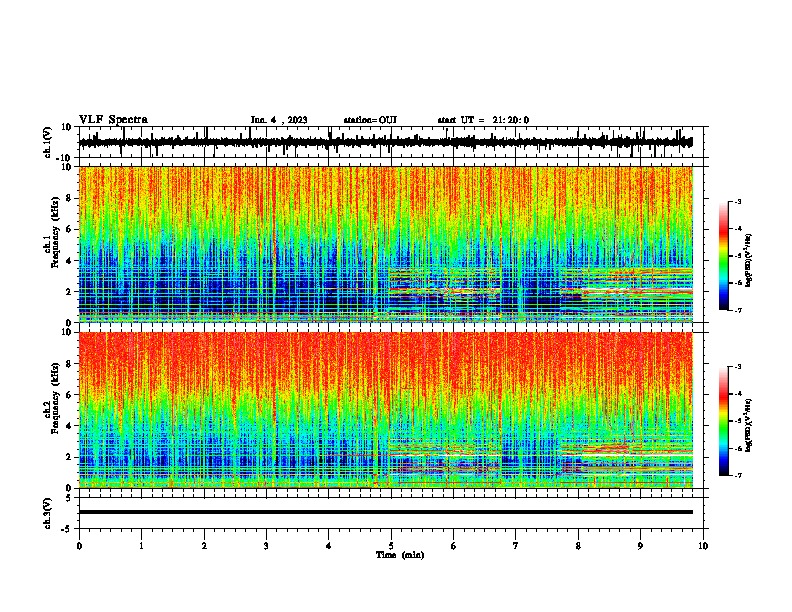Click the -10 tick on ch.1(V) axis
The image size is (792, 612).
point(65,158)
